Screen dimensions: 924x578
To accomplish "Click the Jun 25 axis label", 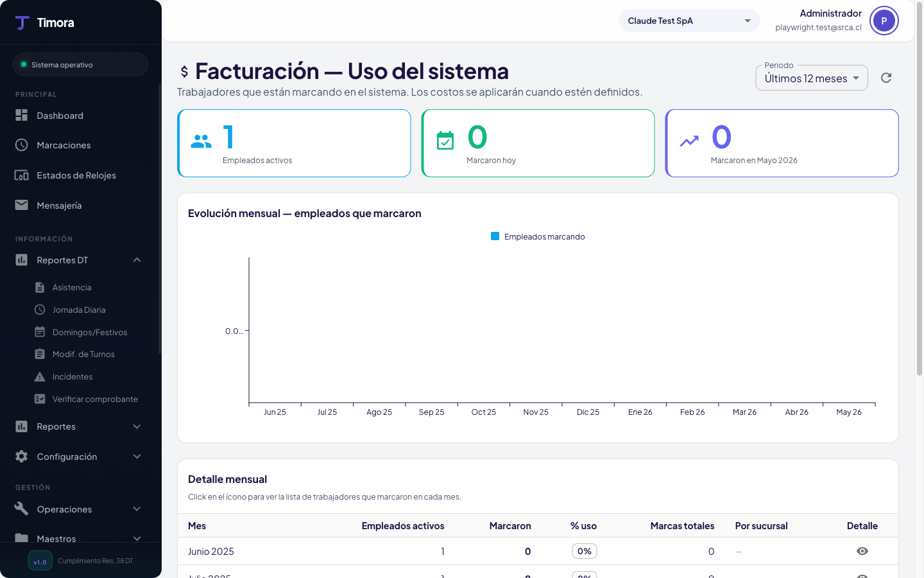I will (275, 412).
